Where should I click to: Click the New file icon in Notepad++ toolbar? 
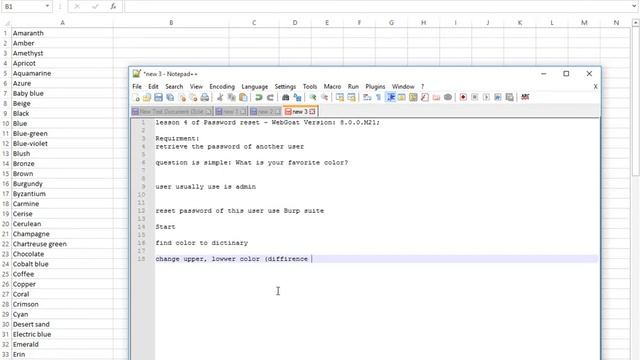click(136, 97)
